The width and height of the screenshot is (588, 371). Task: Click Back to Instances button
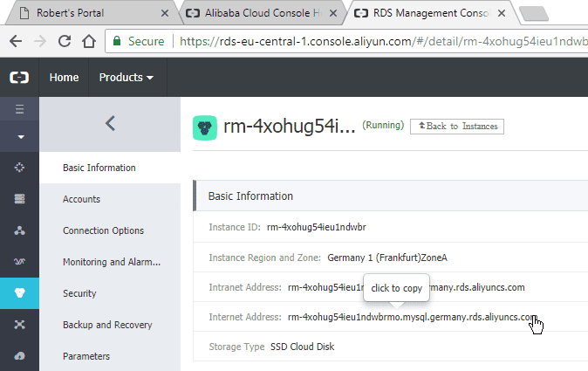[457, 127]
